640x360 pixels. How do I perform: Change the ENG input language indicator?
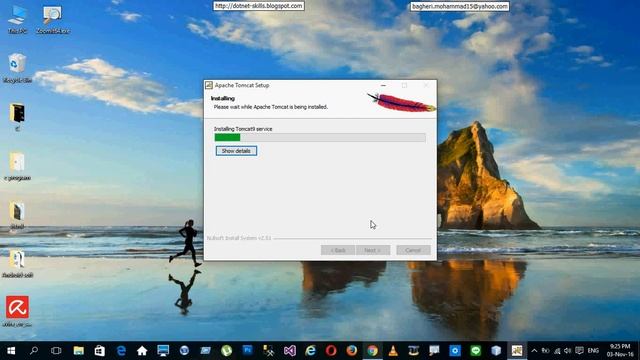click(593, 351)
